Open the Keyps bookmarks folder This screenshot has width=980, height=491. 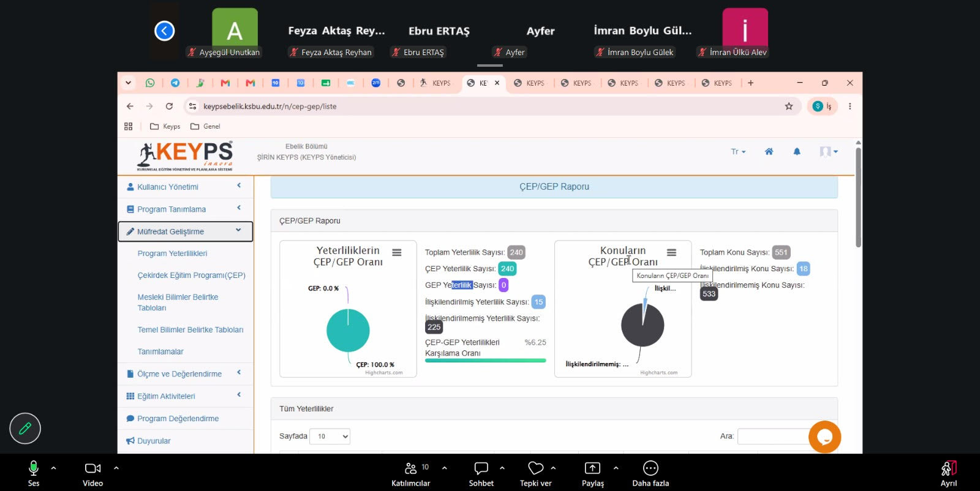[165, 126]
